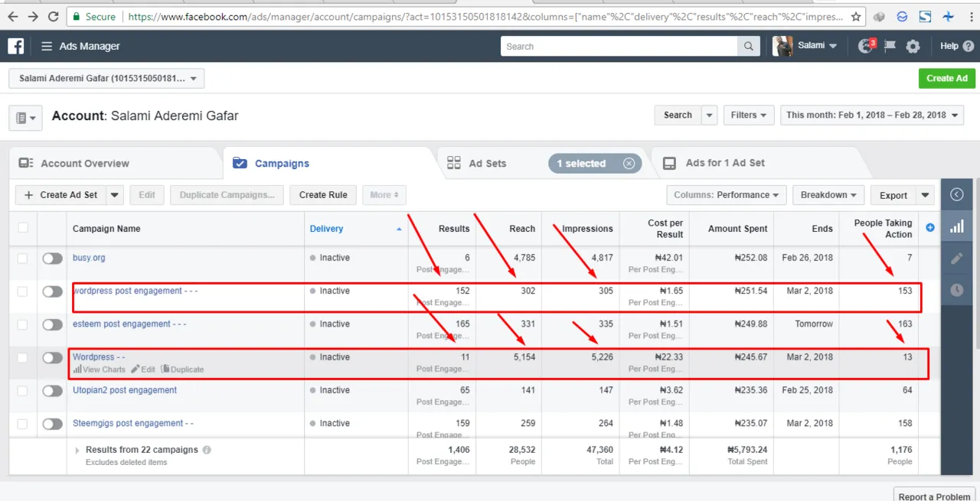Open Salami profile picture
Screen dimensions: 980x501
[x=782, y=46]
